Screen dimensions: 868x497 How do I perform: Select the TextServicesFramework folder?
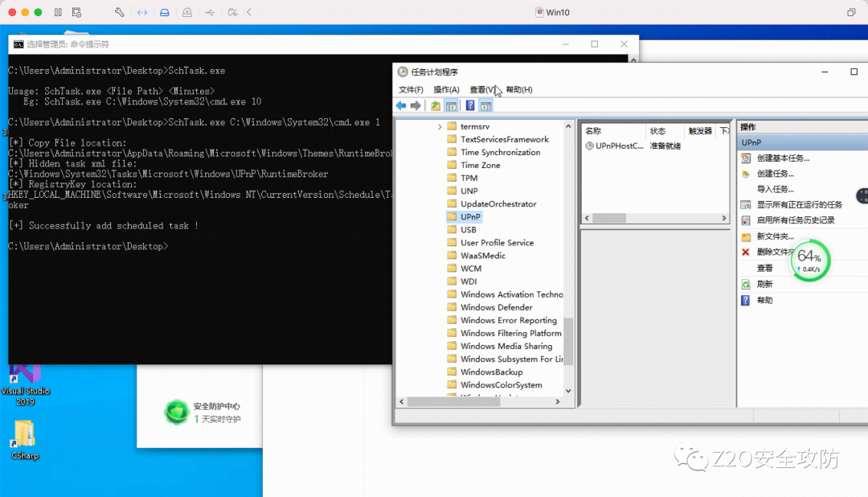(504, 140)
